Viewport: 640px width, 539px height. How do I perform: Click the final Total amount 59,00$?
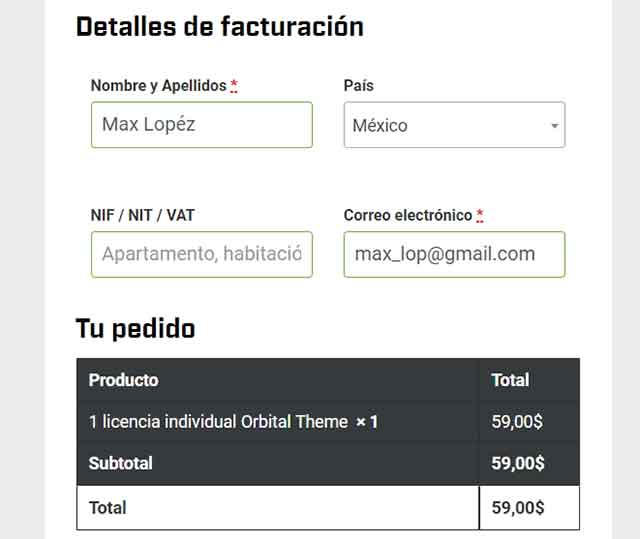pos(517,508)
